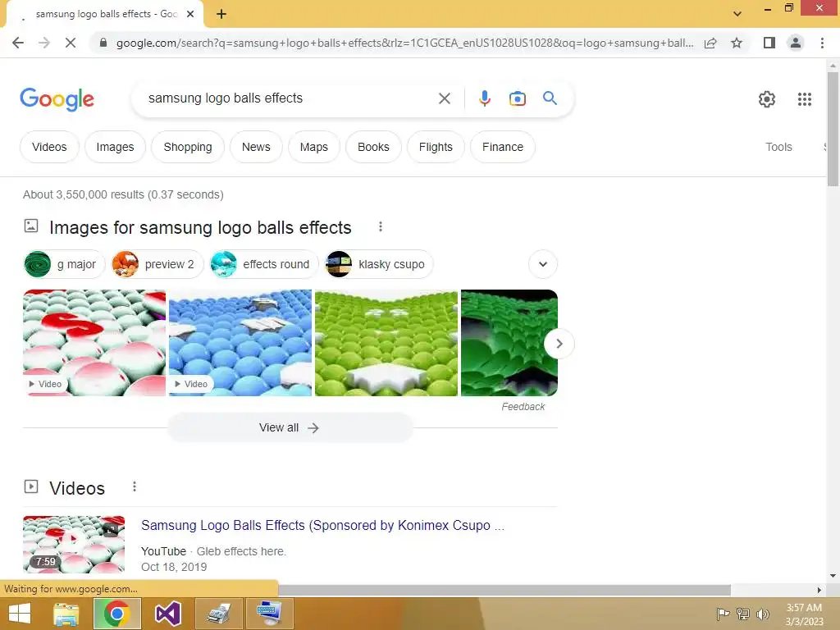Open Google quick settings gear
Viewport: 840px width, 630px height.
pyautogui.click(x=767, y=99)
